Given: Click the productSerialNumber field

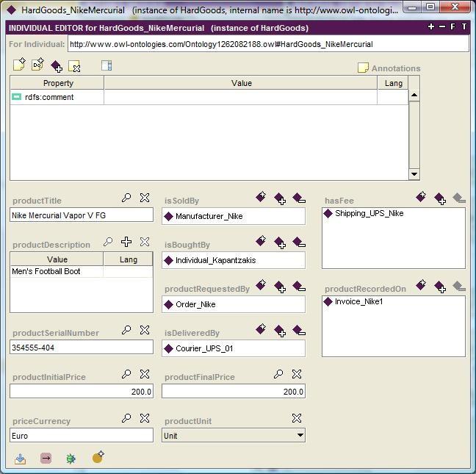Looking at the screenshot, I should point(82,347).
